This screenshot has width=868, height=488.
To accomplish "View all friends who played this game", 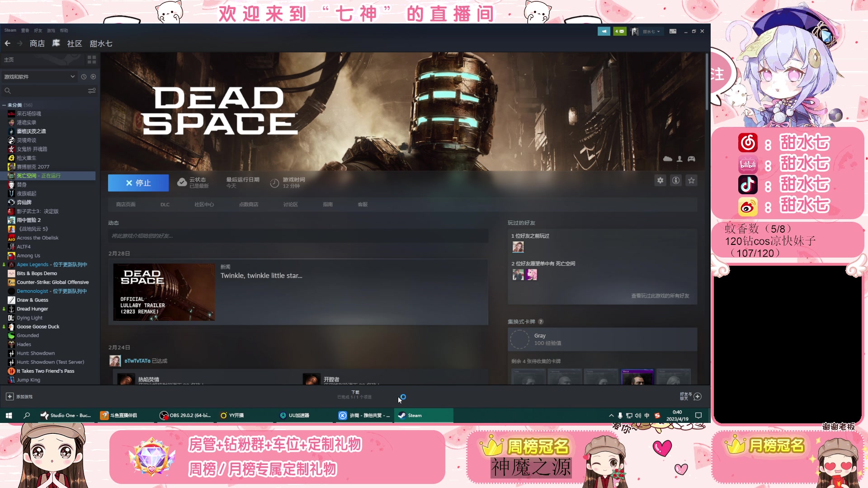I will [660, 296].
